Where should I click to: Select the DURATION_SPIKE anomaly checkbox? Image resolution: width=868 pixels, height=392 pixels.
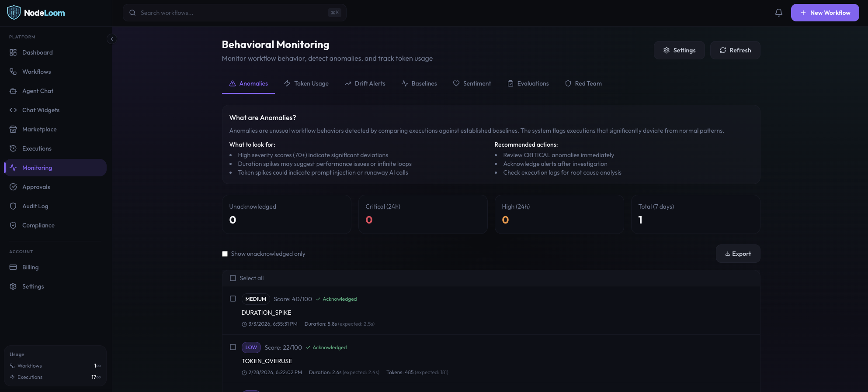pos(233,299)
